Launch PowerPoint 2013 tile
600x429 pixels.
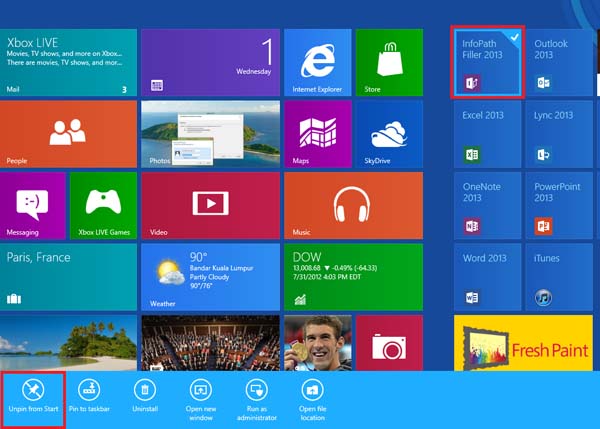[x=559, y=206]
